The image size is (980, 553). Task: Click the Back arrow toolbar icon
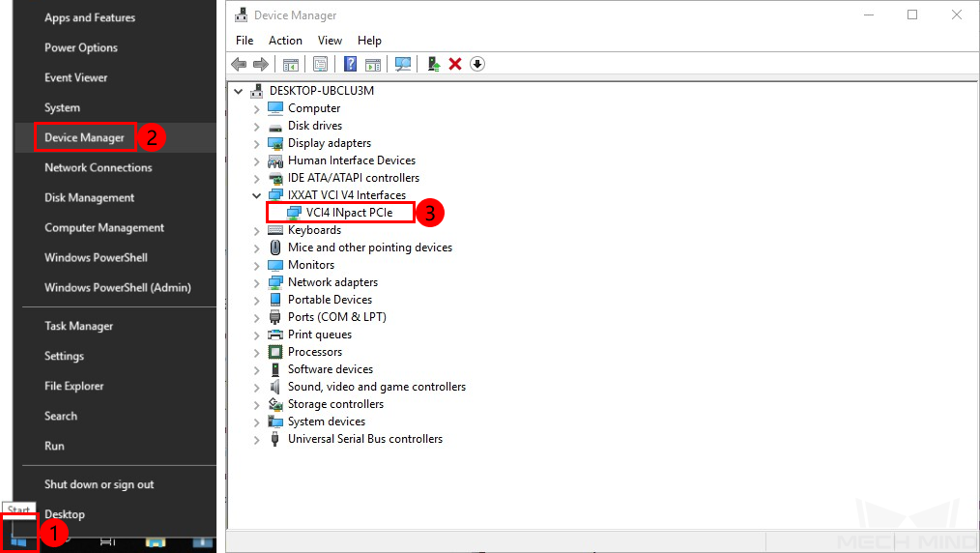coord(239,64)
